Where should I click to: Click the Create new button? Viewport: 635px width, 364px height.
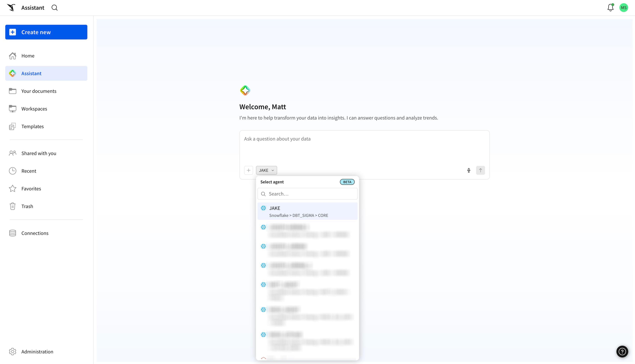(x=46, y=32)
